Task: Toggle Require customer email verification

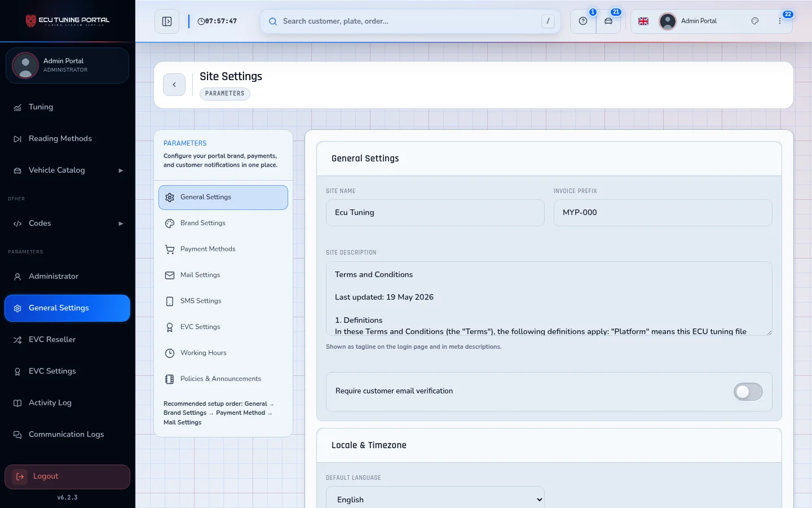Action: pos(748,392)
